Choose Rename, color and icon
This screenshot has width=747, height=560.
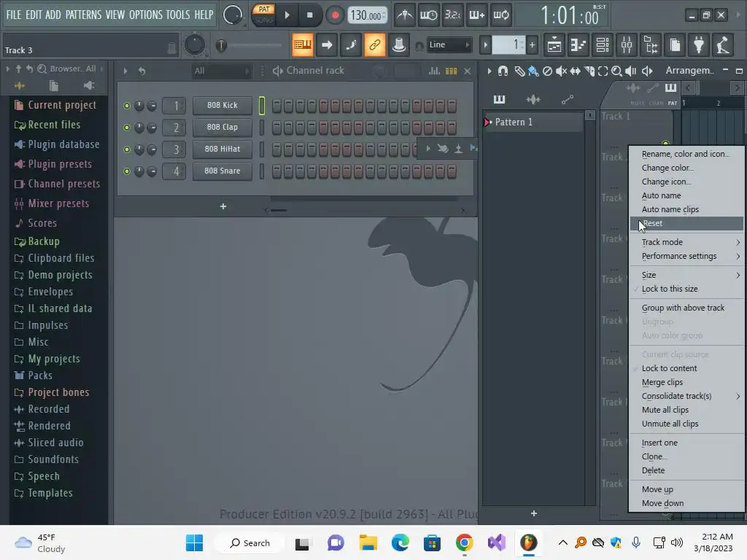tap(686, 154)
